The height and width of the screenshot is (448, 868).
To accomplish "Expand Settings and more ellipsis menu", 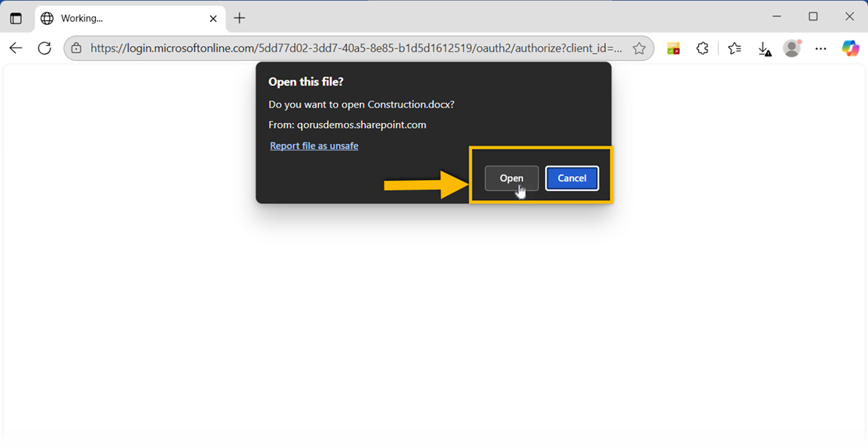I will click(820, 48).
